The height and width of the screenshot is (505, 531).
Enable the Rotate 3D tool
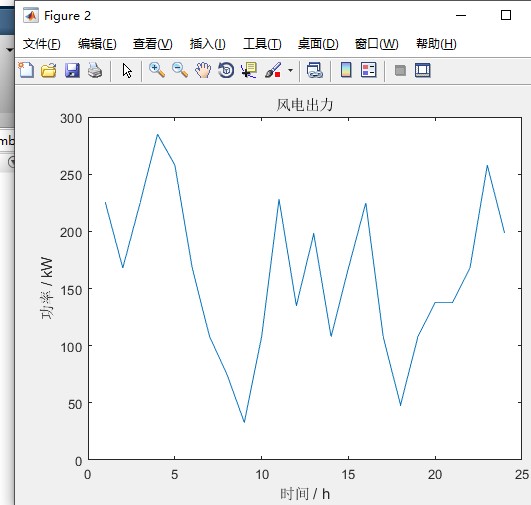coord(226,70)
